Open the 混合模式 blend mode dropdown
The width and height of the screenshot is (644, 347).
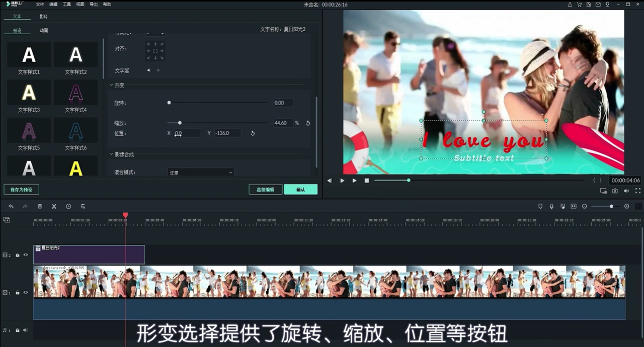(201, 172)
